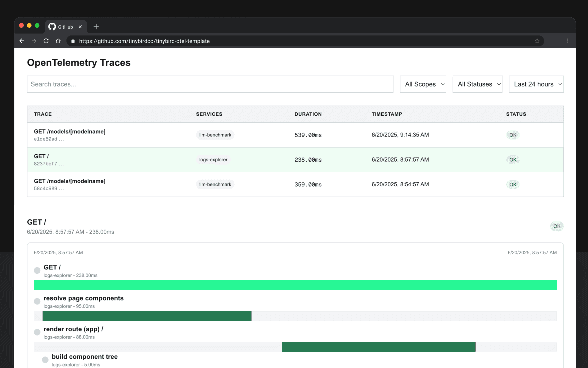
Task: Select trace row with ID 58c4c989
Action: (x=295, y=184)
